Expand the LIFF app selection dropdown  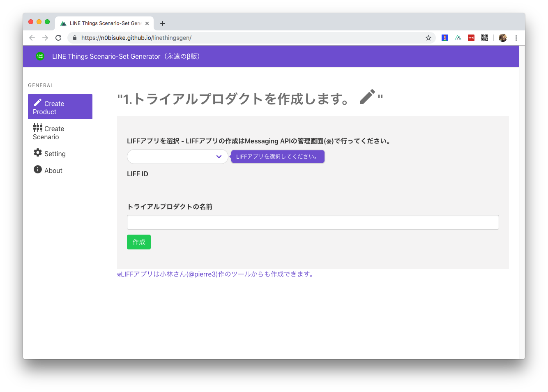(177, 157)
